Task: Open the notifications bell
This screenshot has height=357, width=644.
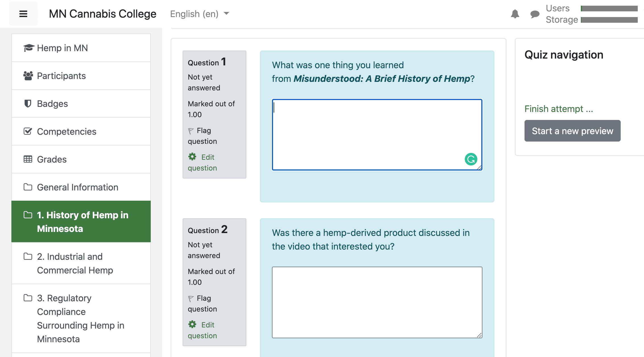Action: tap(515, 14)
